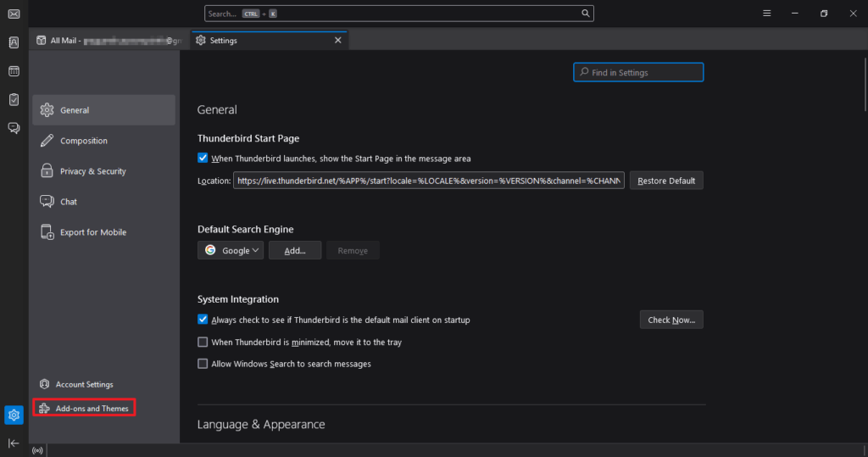Click the Google logo in search engine selector
The width and height of the screenshot is (868, 457).
tap(210, 250)
